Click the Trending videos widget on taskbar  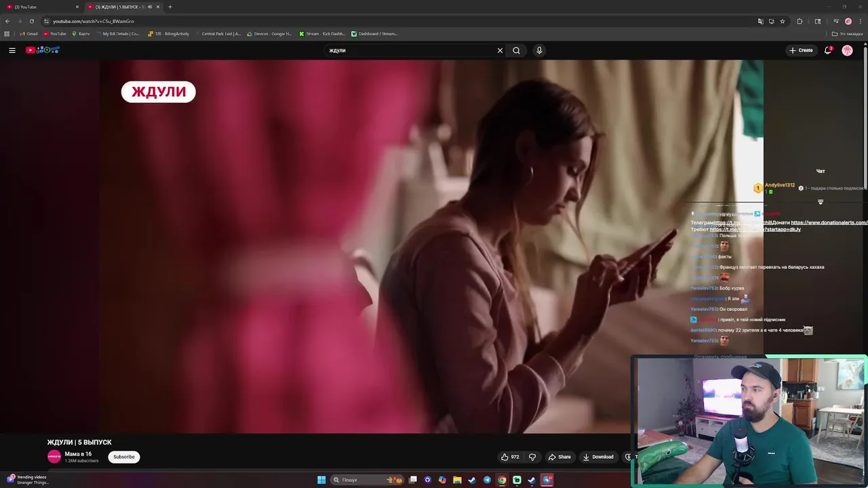coord(27,480)
